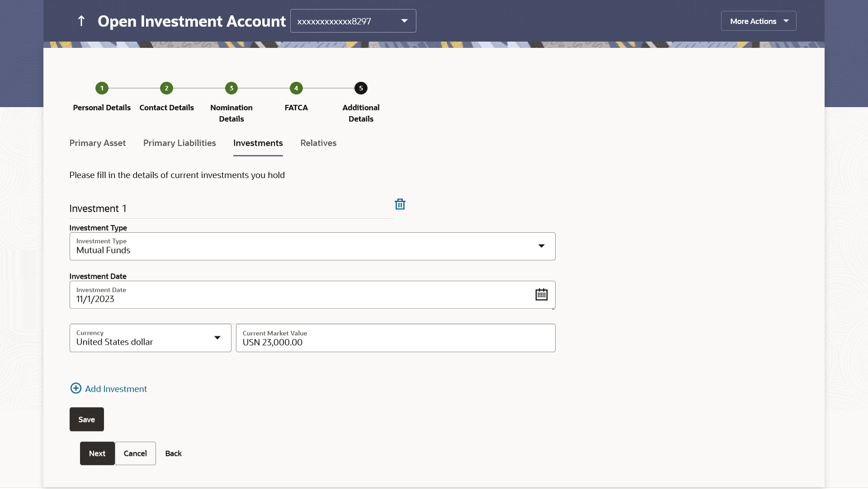This screenshot has width=868, height=489.
Task: Click the plus icon for Add Investment
Action: pos(76,389)
